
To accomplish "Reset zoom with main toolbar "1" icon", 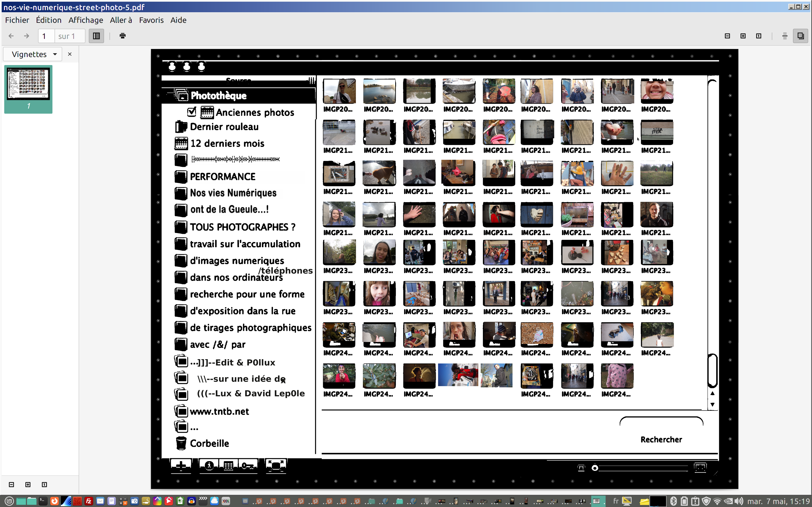I will (x=759, y=36).
